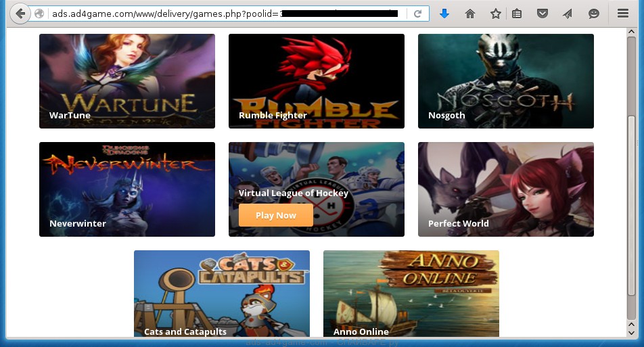Go to the Home page
This screenshot has height=347, width=644.
[470, 14]
